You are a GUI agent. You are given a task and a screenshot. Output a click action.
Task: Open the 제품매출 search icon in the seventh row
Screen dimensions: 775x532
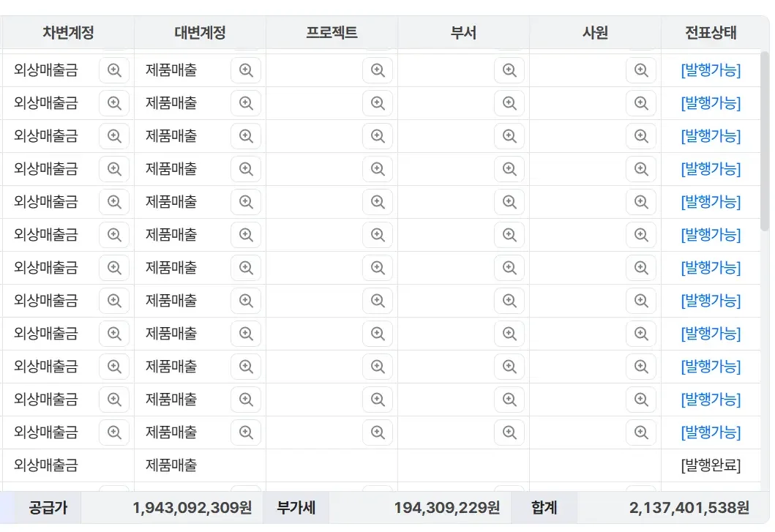(246, 268)
